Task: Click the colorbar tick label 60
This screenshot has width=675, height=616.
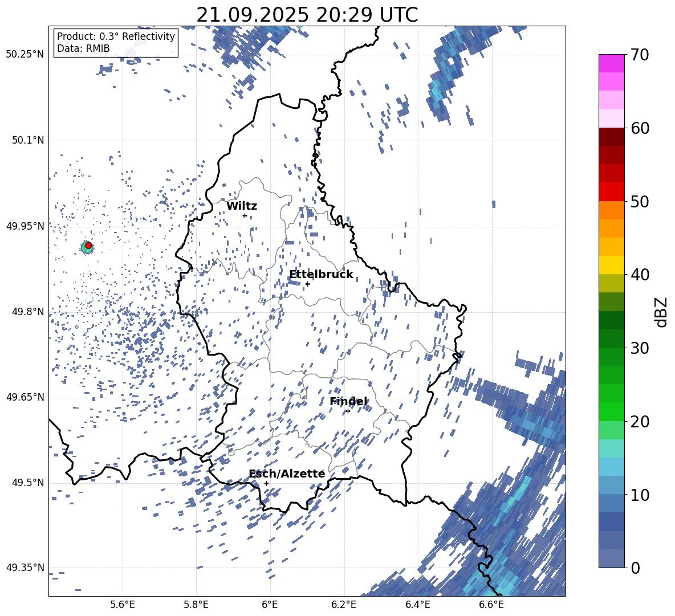Action: coord(639,128)
